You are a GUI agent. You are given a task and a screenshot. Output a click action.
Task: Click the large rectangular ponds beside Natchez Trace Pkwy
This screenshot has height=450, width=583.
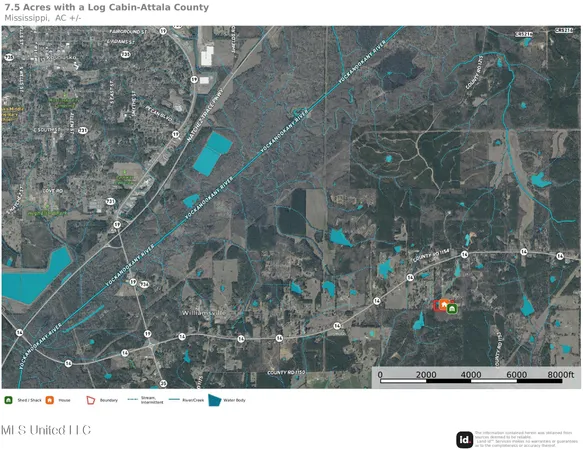point(212,154)
